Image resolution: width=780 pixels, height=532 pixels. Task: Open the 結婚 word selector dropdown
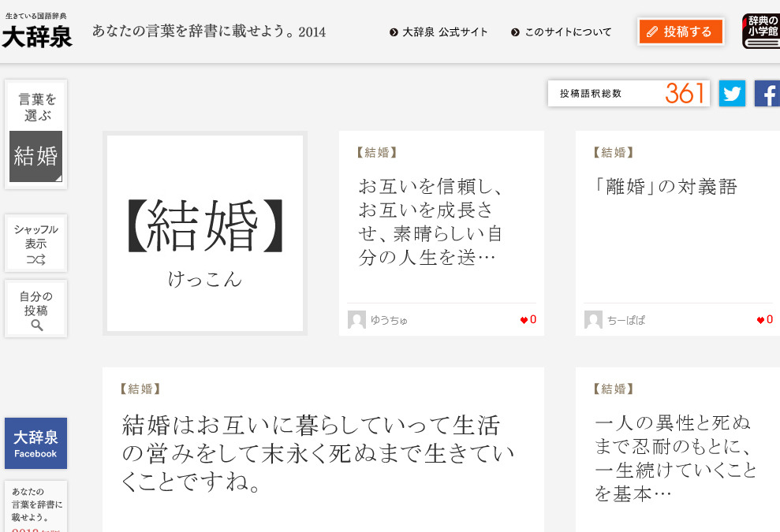click(35, 156)
